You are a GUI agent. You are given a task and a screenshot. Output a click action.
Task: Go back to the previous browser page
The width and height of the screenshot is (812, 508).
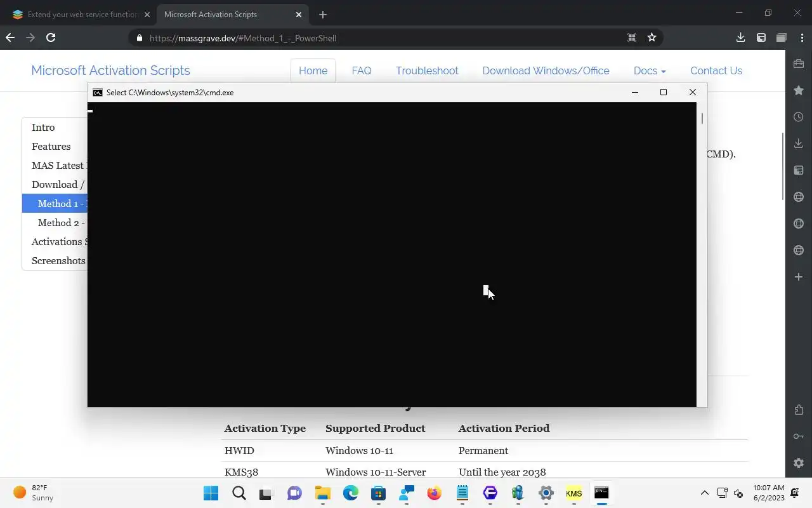click(10, 37)
